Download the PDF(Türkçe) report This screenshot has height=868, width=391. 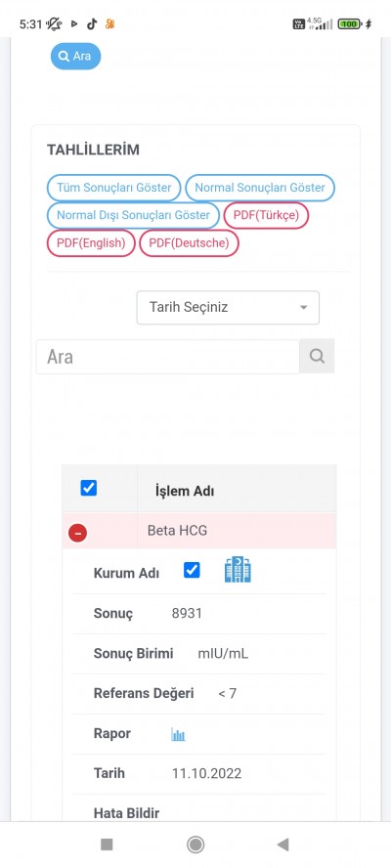click(266, 215)
